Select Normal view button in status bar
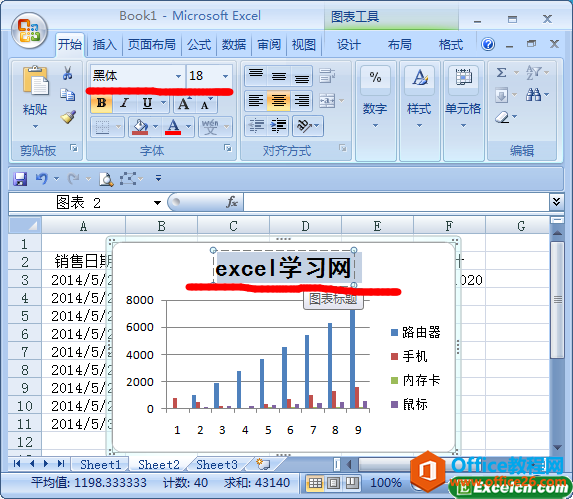This screenshot has width=573, height=499. [315, 483]
